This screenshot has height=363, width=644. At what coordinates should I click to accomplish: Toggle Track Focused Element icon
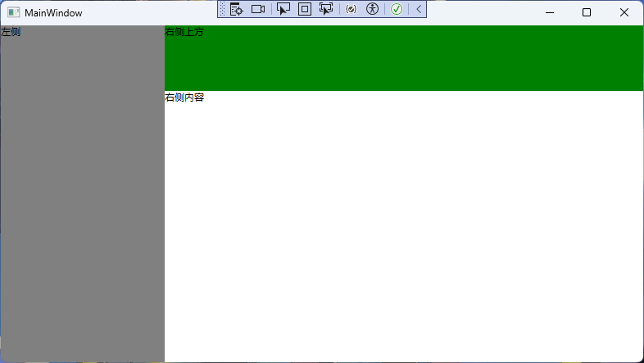(x=326, y=9)
